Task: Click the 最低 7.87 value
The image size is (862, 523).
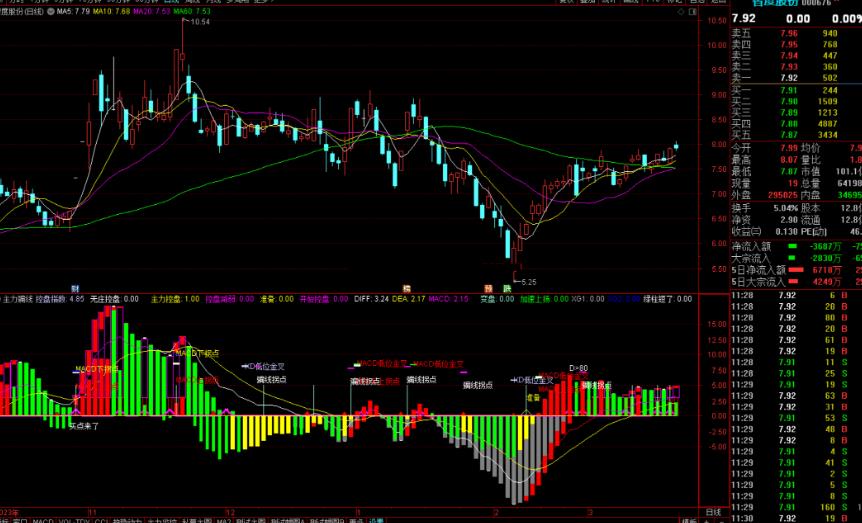Action: click(x=789, y=172)
